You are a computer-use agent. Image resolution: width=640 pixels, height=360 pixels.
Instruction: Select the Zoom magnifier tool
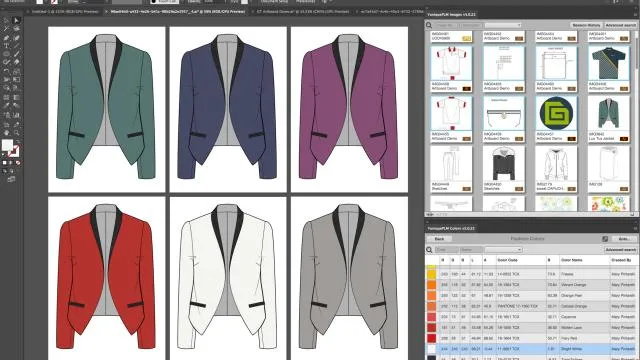pos(17,132)
